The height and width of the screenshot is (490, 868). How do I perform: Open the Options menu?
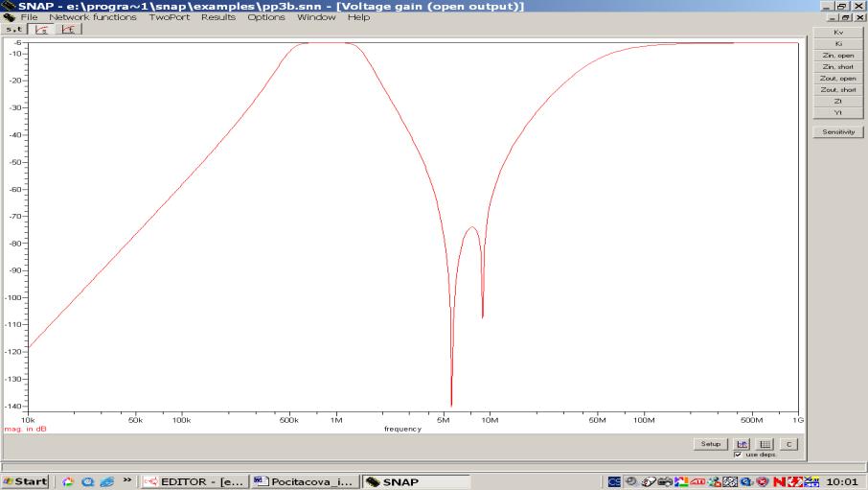[266, 17]
